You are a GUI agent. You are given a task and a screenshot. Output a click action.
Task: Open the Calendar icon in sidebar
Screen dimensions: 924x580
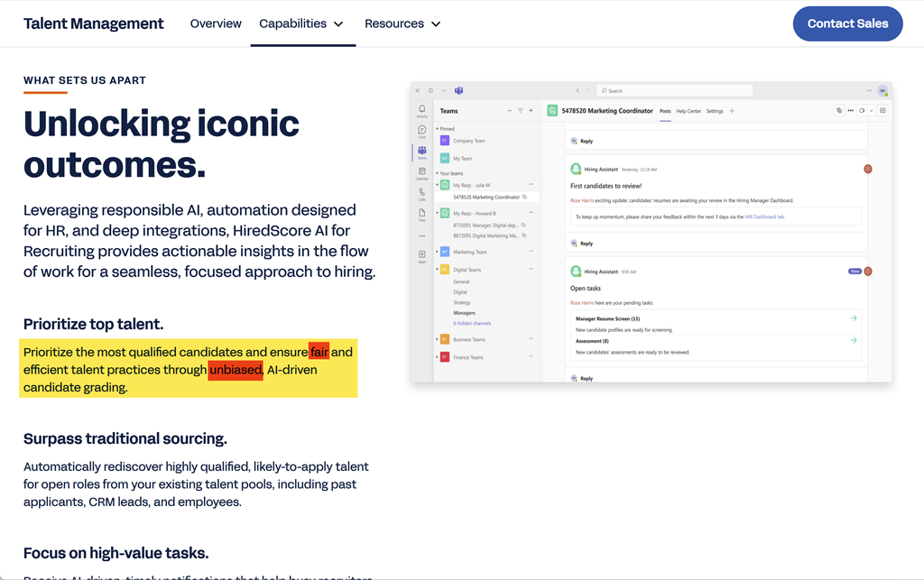click(x=421, y=172)
